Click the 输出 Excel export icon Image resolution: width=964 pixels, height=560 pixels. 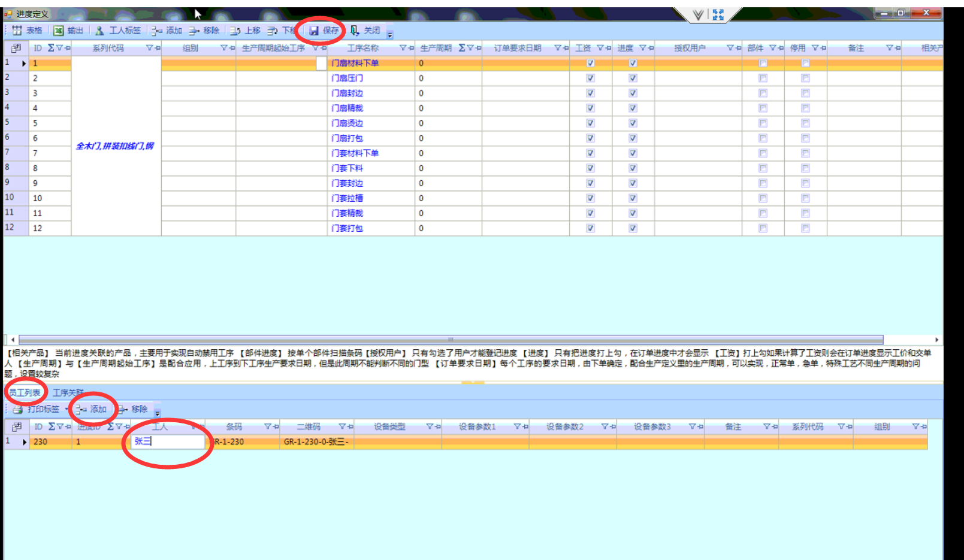coord(58,31)
